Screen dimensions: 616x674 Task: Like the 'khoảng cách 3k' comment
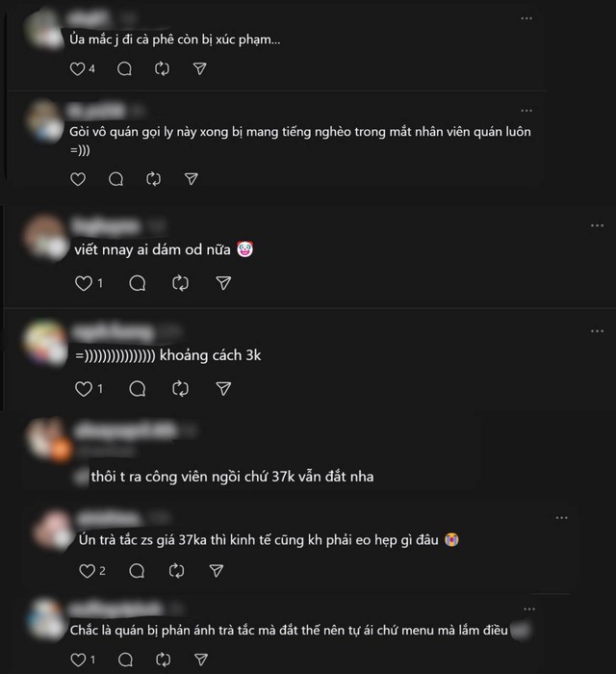[84, 389]
